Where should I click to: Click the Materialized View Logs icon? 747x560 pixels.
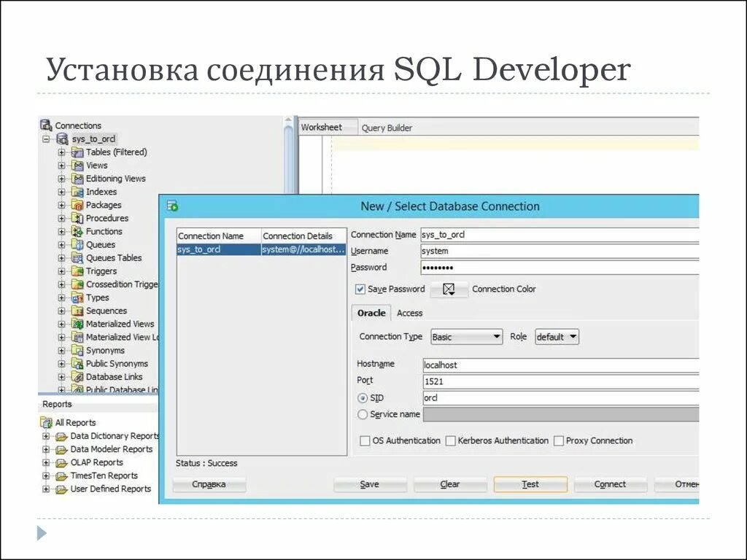coord(77,337)
